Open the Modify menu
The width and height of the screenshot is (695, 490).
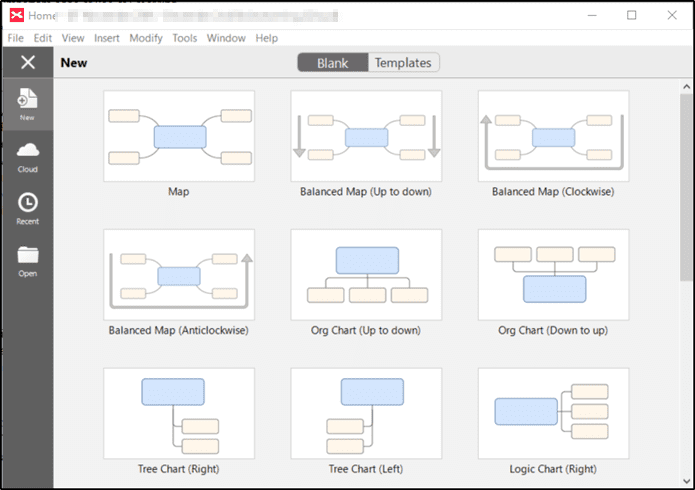click(x=146, y=38)
